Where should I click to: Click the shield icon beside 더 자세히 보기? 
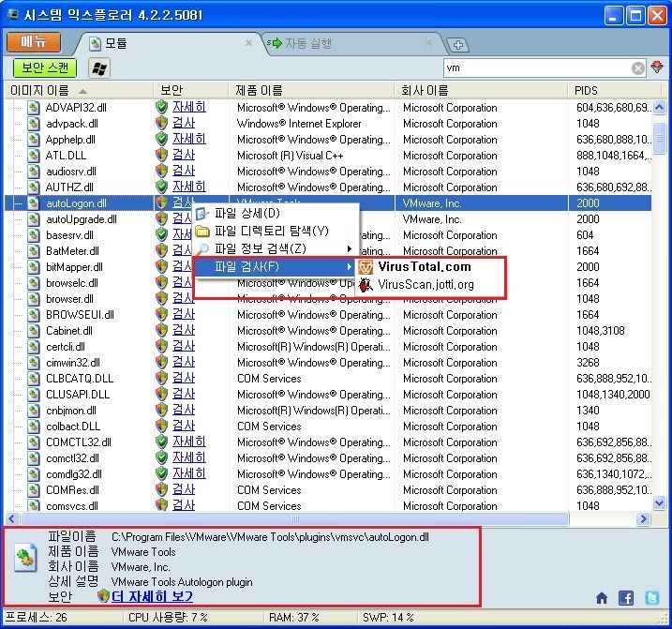(103, 596)
